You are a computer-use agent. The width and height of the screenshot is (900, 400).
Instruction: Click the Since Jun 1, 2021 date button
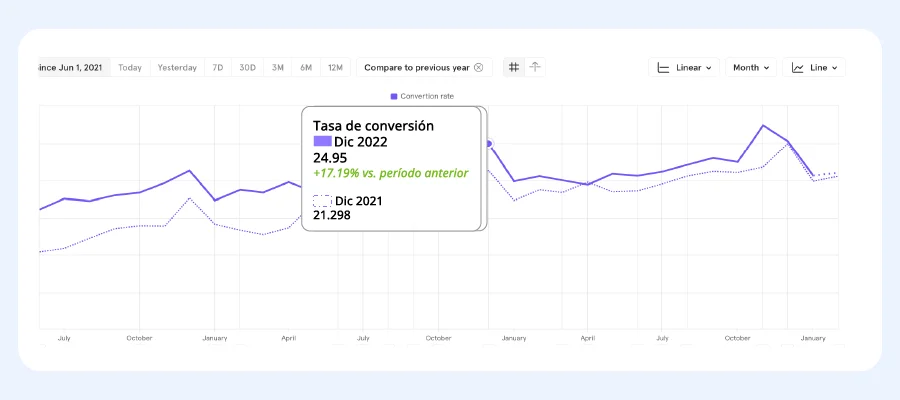click(73, 68)
